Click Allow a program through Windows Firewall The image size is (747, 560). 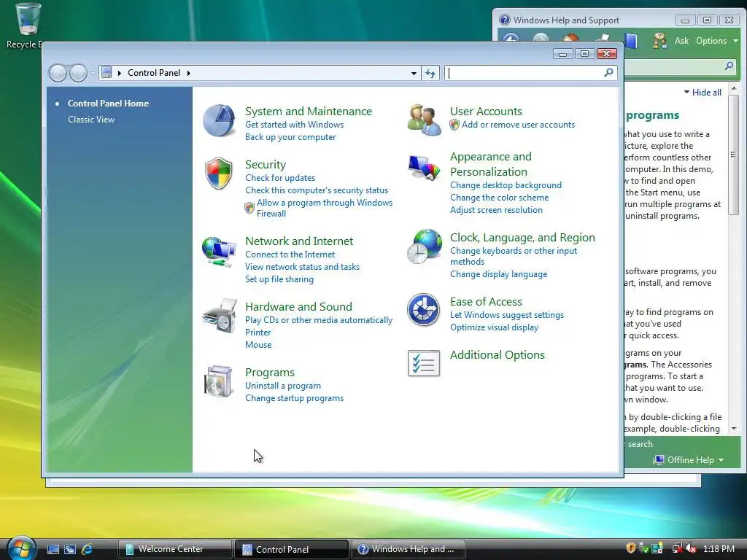325,208
